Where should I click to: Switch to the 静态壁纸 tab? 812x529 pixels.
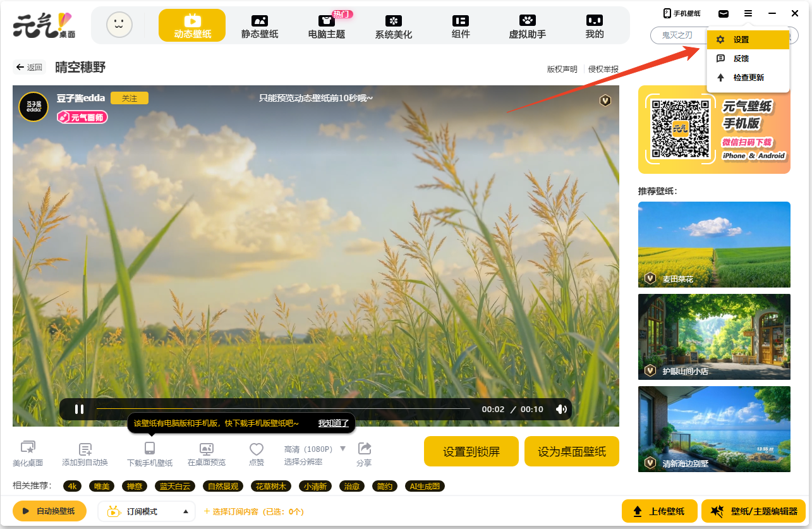pyautogui.click(x=260, y=26)
